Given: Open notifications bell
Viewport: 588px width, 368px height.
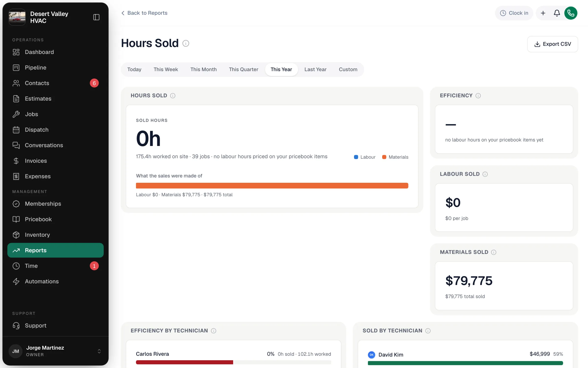Looking at the screenshot, I should coord(557,13).
